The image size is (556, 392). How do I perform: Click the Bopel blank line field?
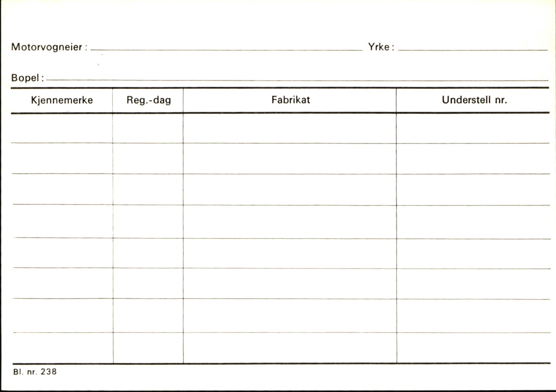pos(297,77)
